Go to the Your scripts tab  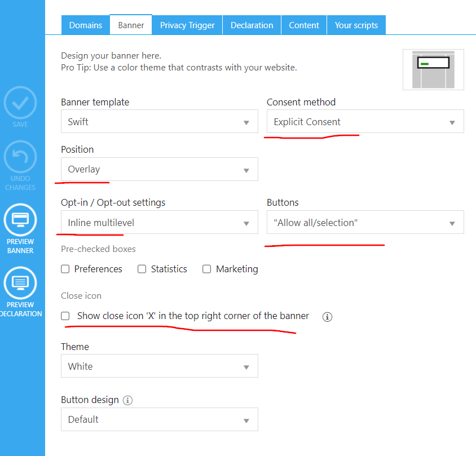[x=356, y=25]
